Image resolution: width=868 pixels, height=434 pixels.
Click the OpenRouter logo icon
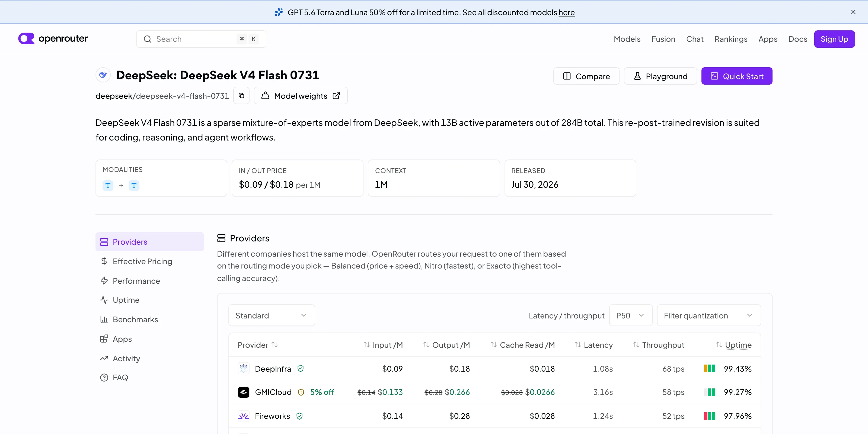[26, 39]
